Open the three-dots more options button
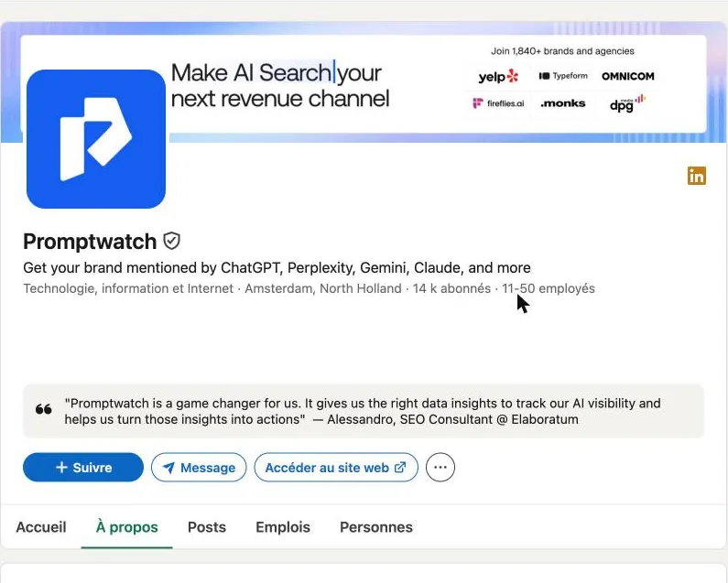 pyautogui.click(x=440, y=467)
